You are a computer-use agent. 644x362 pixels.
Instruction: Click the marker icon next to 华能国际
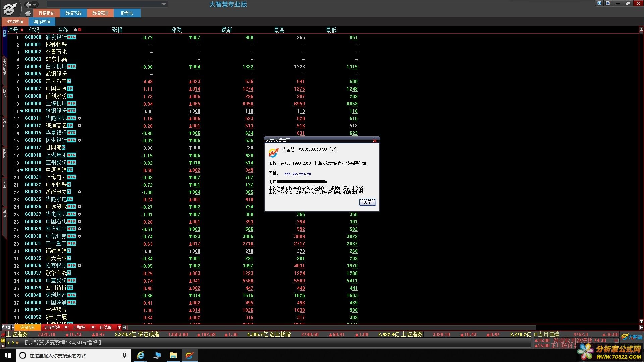point(79,118)
